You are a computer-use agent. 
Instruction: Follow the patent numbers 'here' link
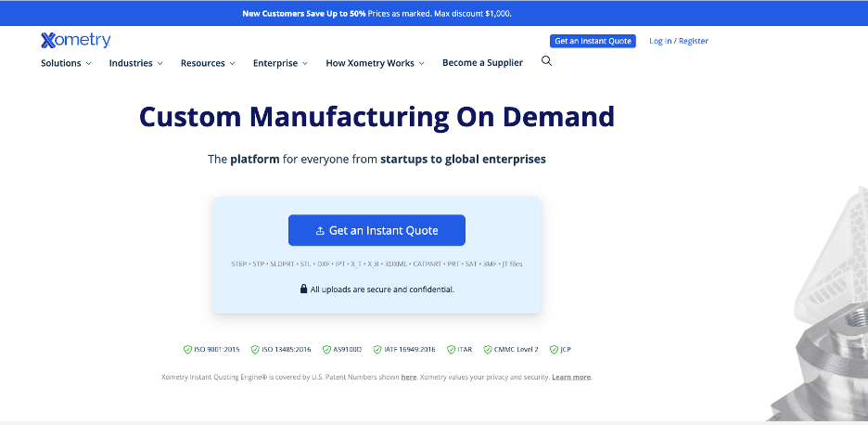409,377
